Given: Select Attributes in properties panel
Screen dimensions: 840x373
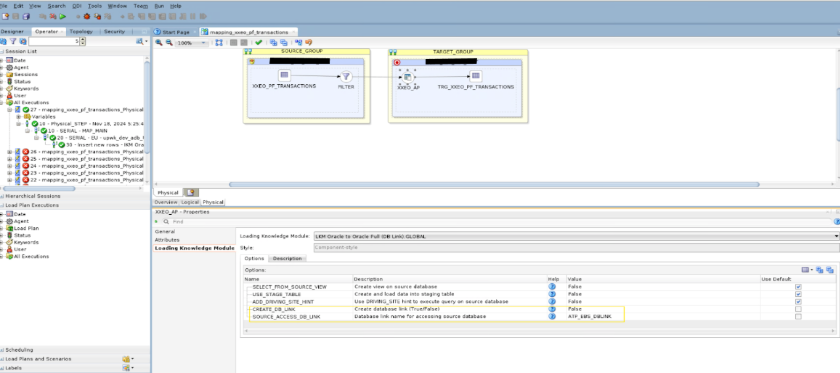Looking at the screenshot, I should pos(167,240).
